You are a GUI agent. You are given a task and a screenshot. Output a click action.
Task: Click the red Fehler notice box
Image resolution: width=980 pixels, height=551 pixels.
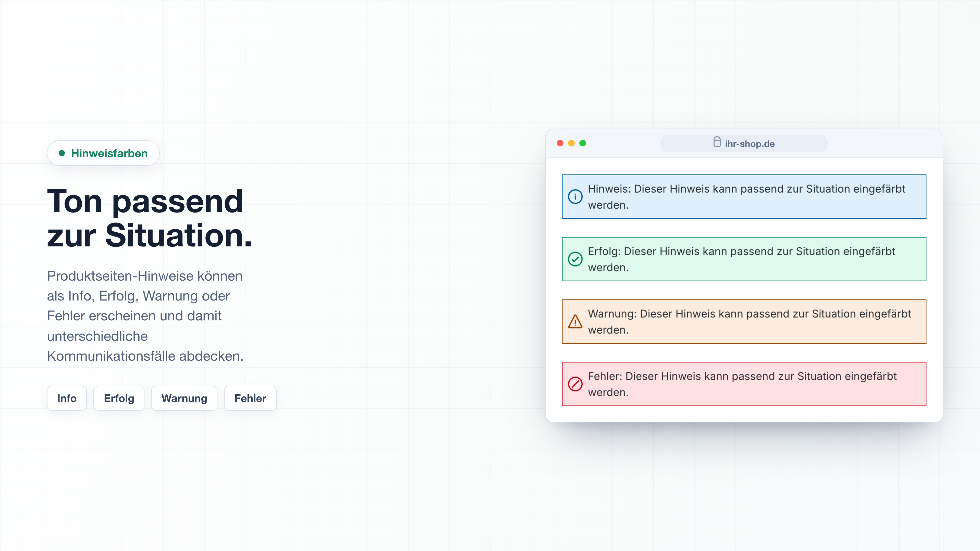744,384
